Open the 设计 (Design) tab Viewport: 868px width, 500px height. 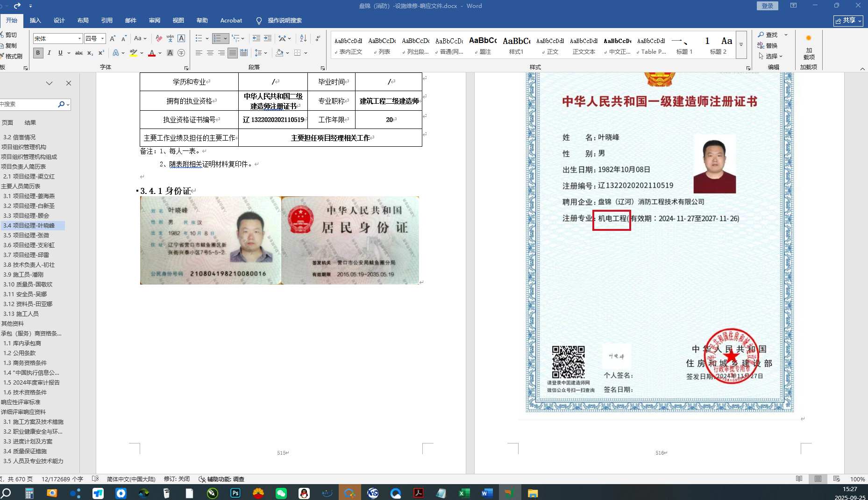tap(59, 21)
